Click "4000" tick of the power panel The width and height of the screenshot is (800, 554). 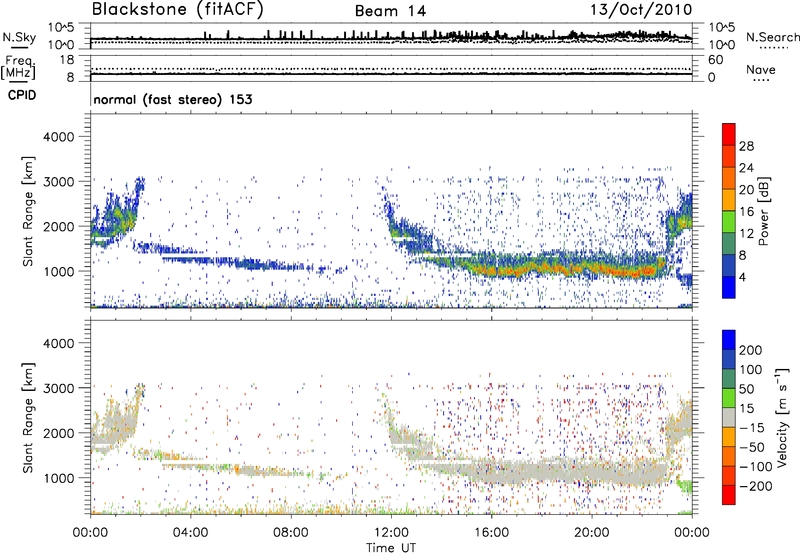[x=58, y=137]
